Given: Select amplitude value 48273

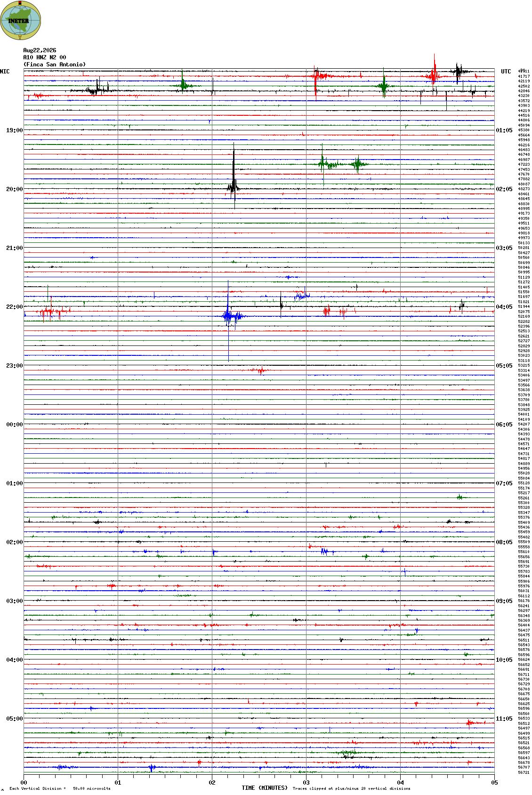Looking at the screenshot, I should (524, 189).
